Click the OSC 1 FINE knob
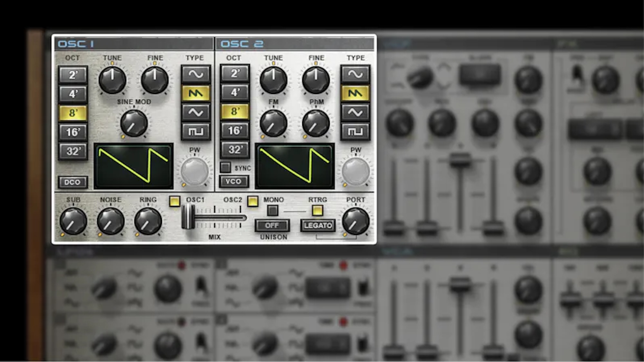Image resolution: width=644 pixels, height=362 pixels. pos(155,80)
